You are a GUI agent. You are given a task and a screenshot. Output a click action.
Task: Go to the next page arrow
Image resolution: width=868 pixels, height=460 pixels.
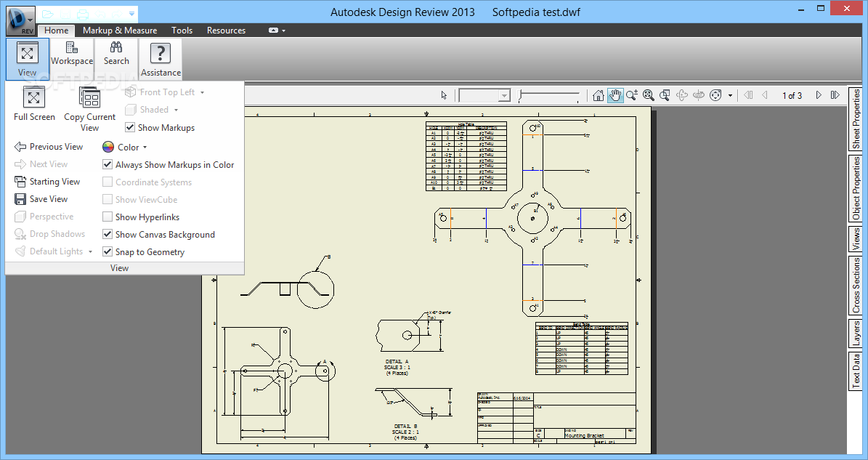tap(819, 95)
